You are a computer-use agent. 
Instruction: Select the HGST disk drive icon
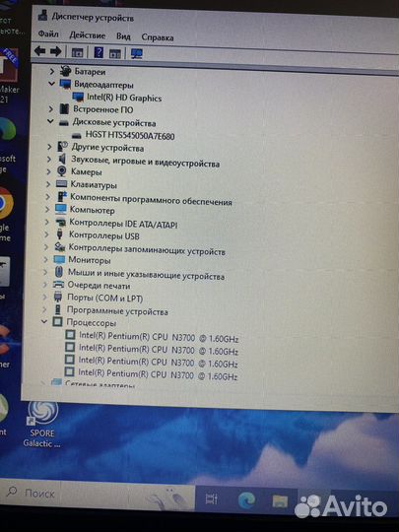(77, 135)
